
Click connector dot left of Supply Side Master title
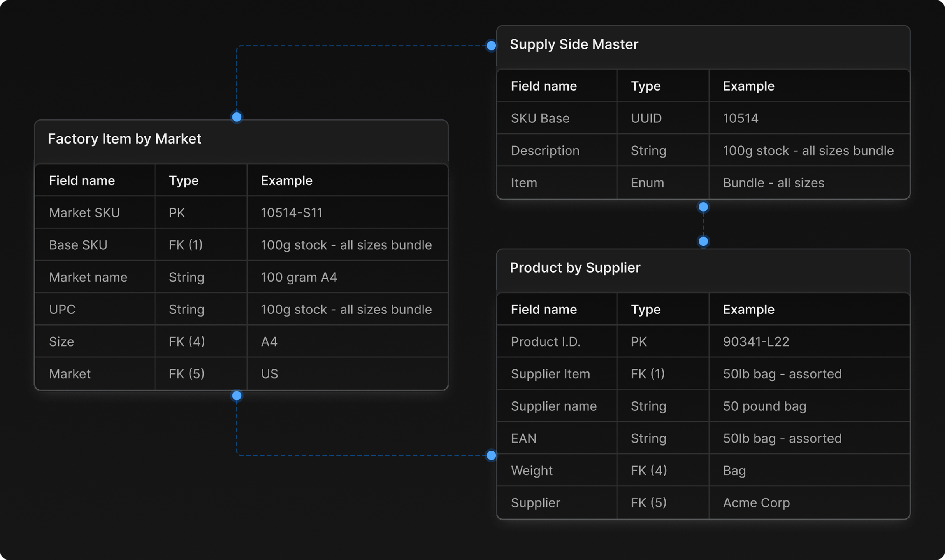click(491, 45)
